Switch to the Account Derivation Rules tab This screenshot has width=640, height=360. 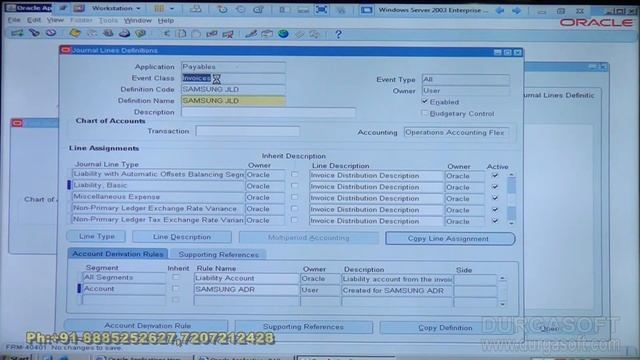tap(118, 253)
